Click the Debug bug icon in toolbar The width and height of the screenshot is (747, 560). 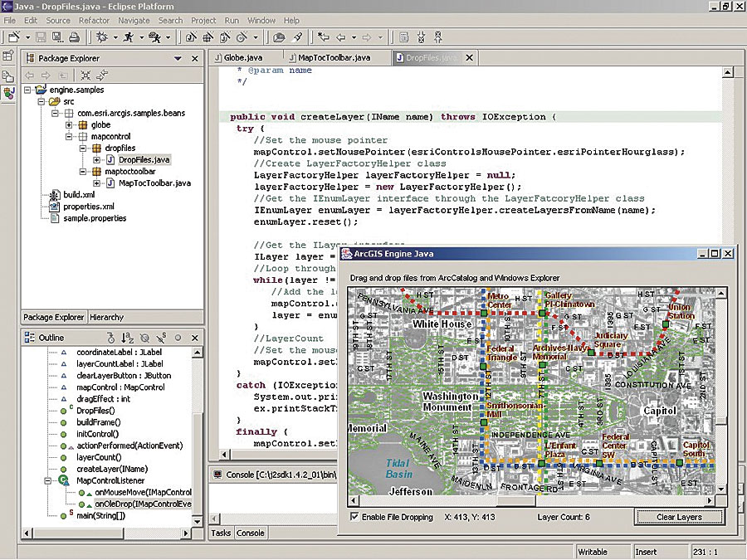(102, 37)
